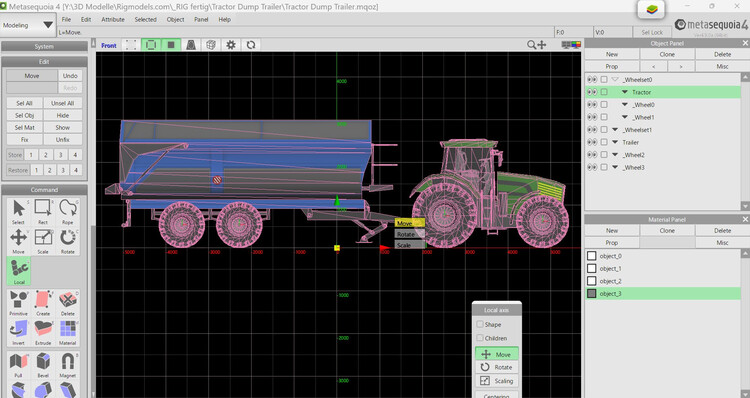This screenshot has height=398, width=750.
Task: Select the Bevel tool
Action: 43,365
